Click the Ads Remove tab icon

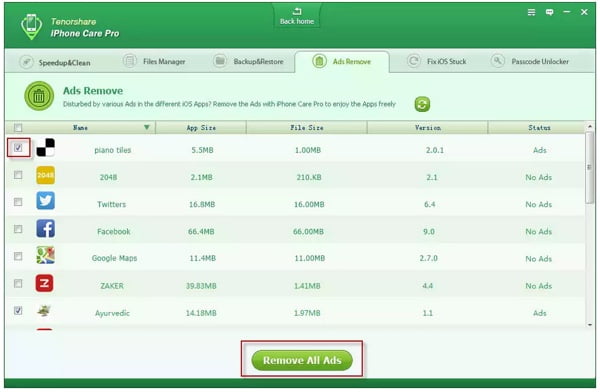(319, 61)
